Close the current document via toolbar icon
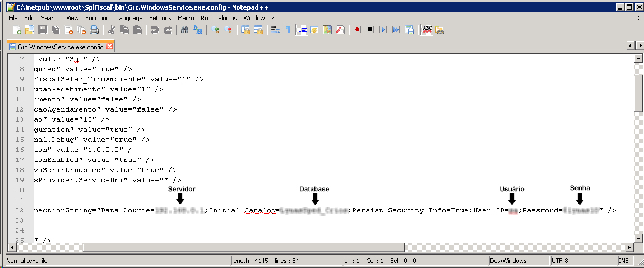The width and height of the screenshot is (644, 268). point(68,30)
